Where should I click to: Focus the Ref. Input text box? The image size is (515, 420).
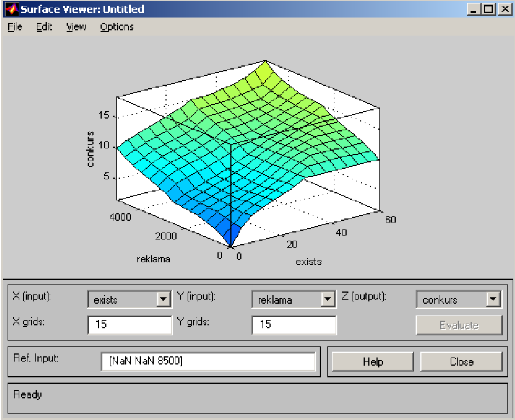(208, 362)
